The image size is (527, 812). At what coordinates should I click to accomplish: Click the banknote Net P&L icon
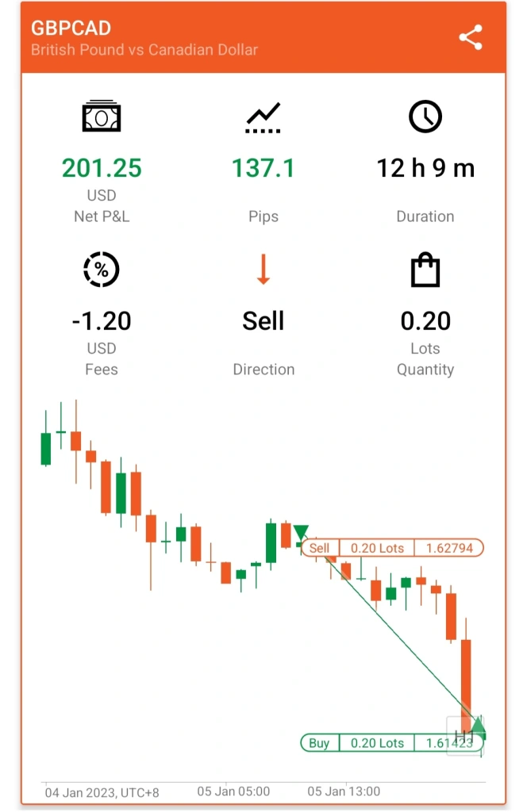[102, 116]
